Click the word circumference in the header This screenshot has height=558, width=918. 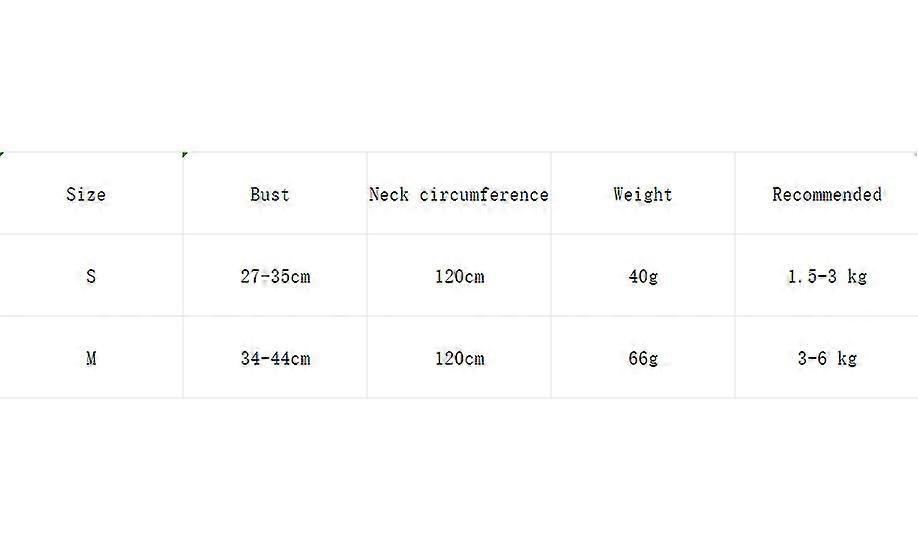point(482,194)
